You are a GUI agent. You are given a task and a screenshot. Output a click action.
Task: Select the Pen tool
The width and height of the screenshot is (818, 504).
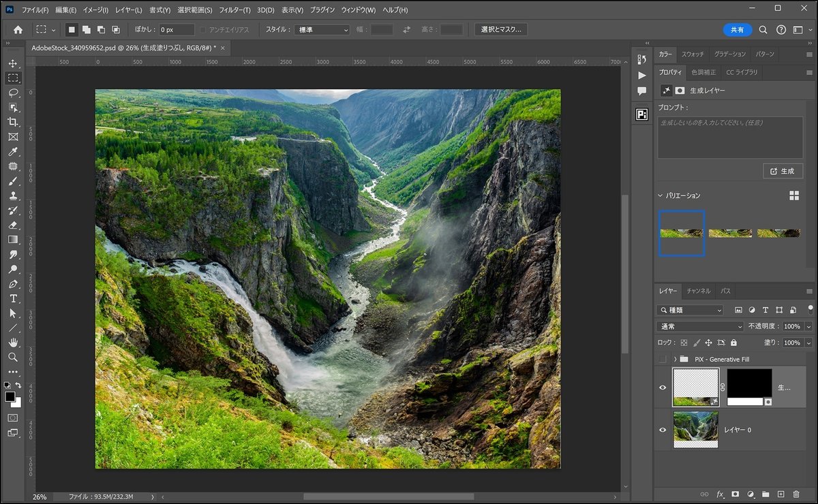tap(13, 284)
